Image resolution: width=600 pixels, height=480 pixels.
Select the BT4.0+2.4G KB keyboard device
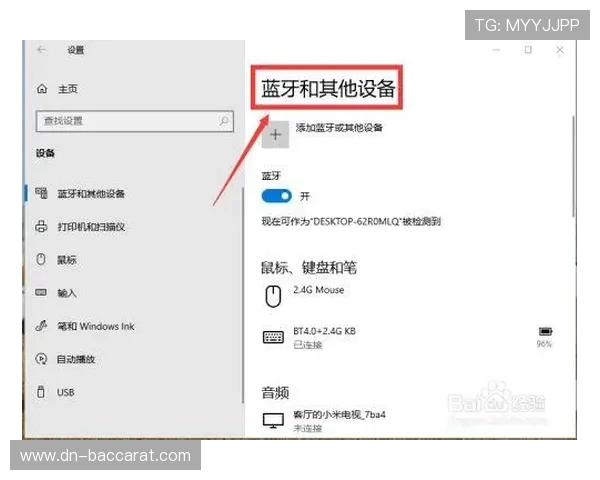pyautogui.click(x=324, y=331)
